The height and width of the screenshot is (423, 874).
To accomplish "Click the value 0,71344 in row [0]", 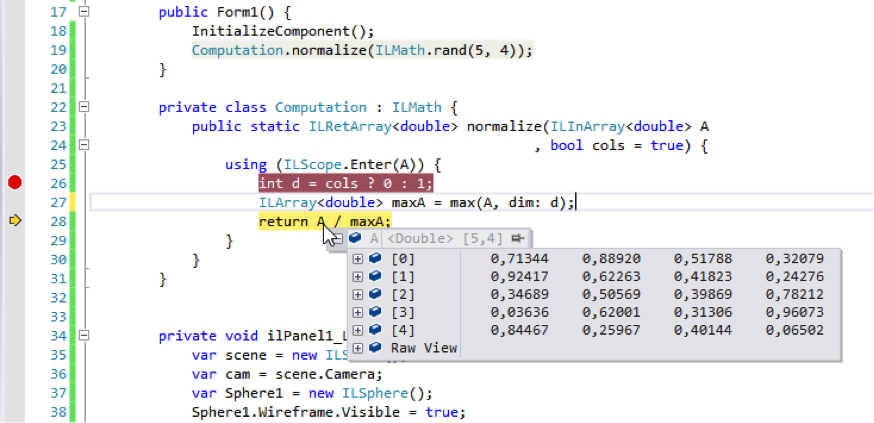I will click(x=514, y=258).
